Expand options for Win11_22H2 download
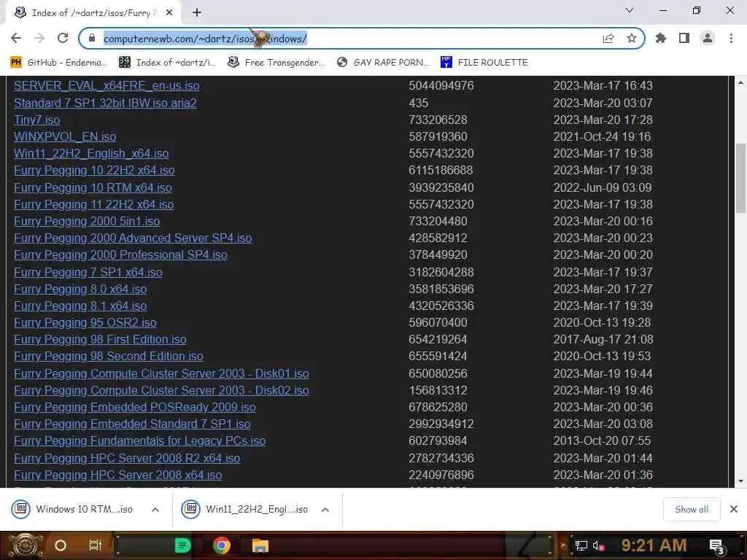Screen dimensions: 747x560 (x=325, y=510)
